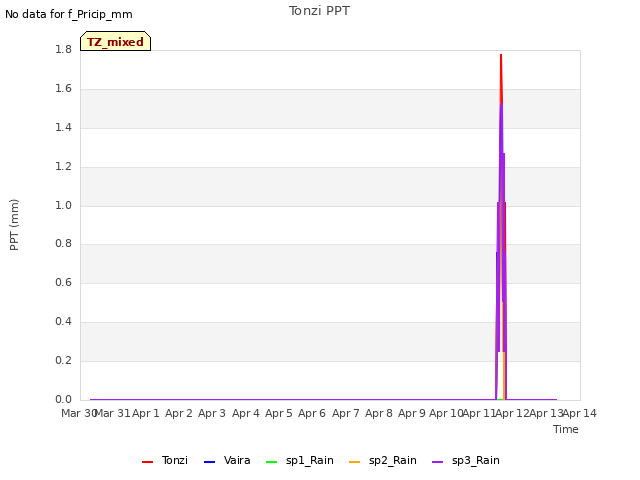This screenshot has width=640, height=480.
Task: Click the red Tonzi spike peak
Action: 501,56
